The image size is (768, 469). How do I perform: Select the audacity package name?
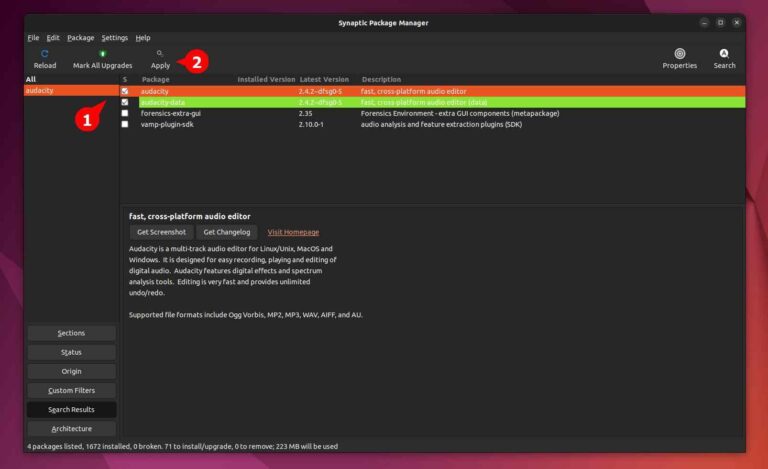pos(155,91)
